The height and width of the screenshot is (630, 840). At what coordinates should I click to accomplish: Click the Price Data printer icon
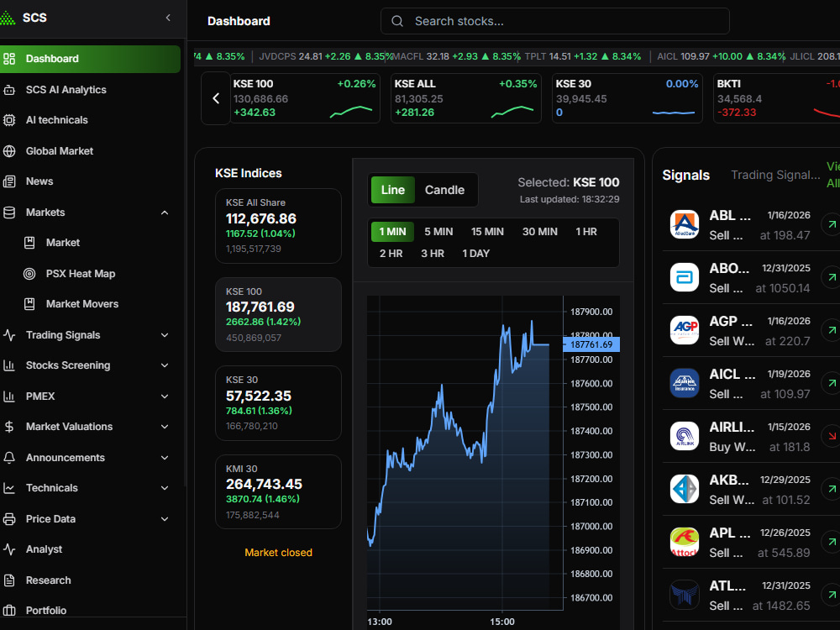click(x=9, y=518)
